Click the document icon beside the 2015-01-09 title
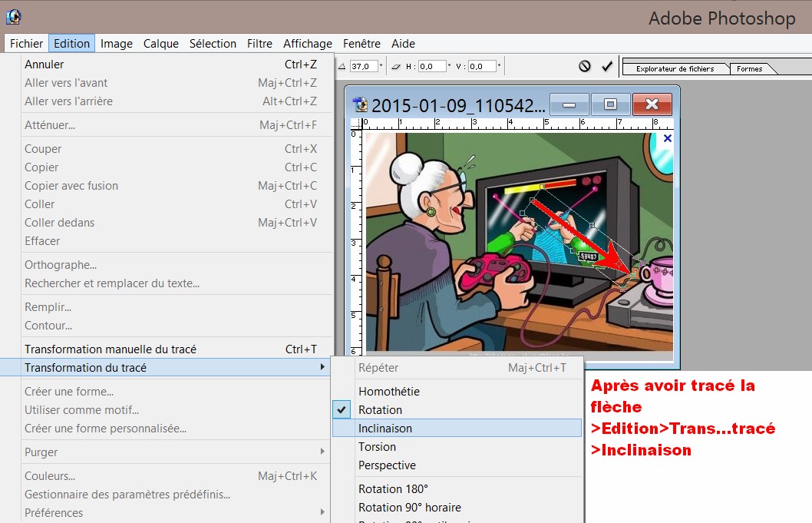This screenshot has width=812, height=523. click(x=360, y=105)
